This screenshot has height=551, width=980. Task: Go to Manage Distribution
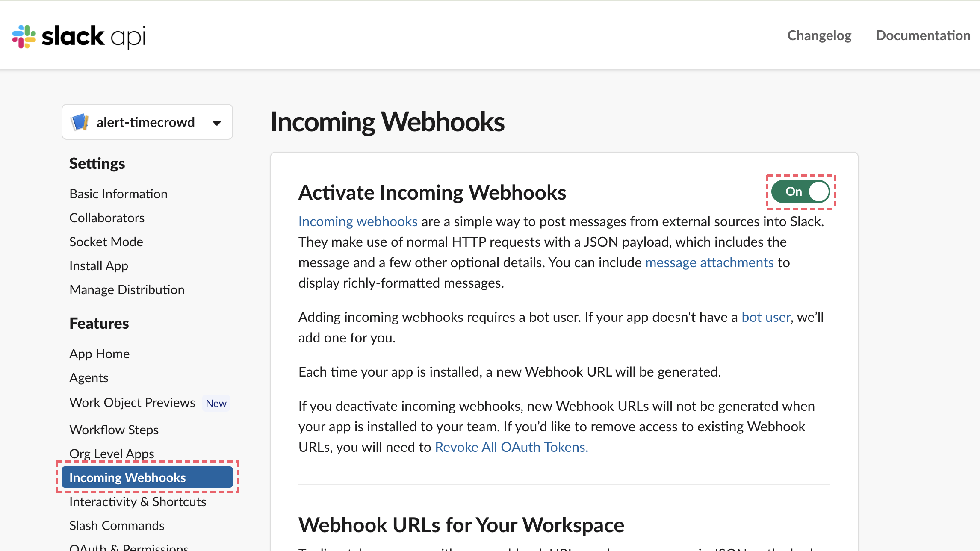pyautogui.click(x=127, y=290)
